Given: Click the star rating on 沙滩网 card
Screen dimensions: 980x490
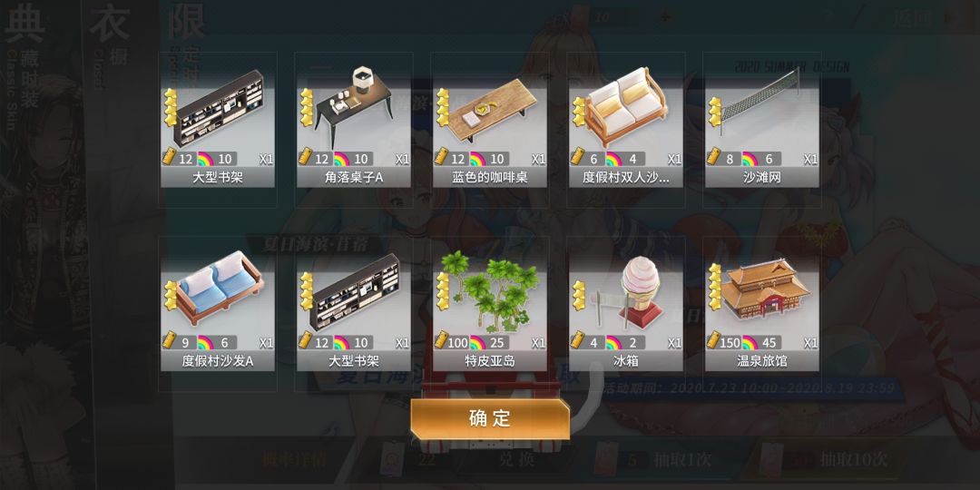Looking at the screenshot, I should (x=715, y=112).
